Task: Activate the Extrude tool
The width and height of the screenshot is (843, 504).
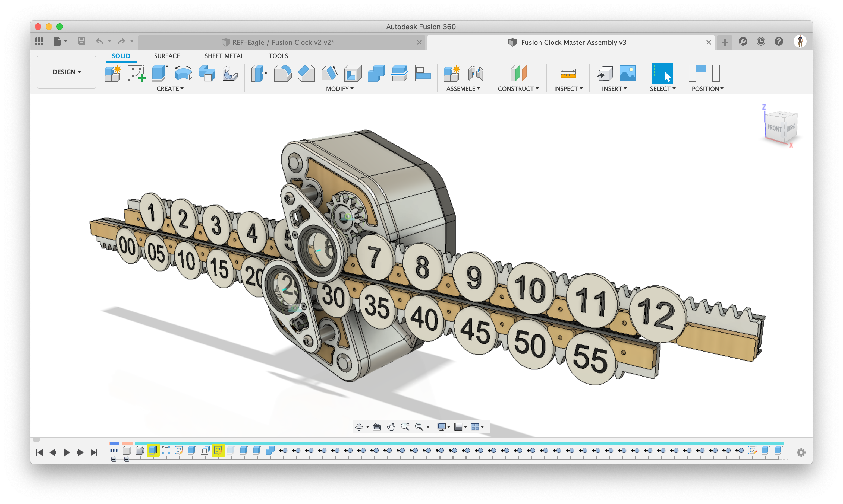Action: tap(159, 73)
